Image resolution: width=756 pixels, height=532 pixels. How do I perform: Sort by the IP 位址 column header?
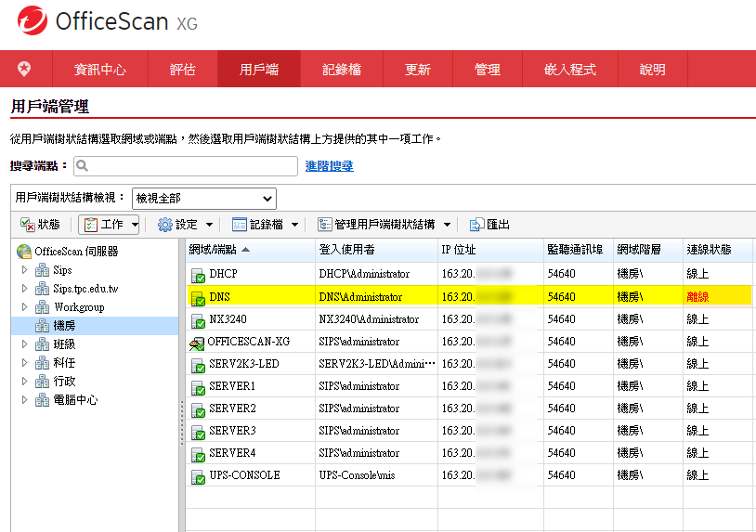pos(490,250)
